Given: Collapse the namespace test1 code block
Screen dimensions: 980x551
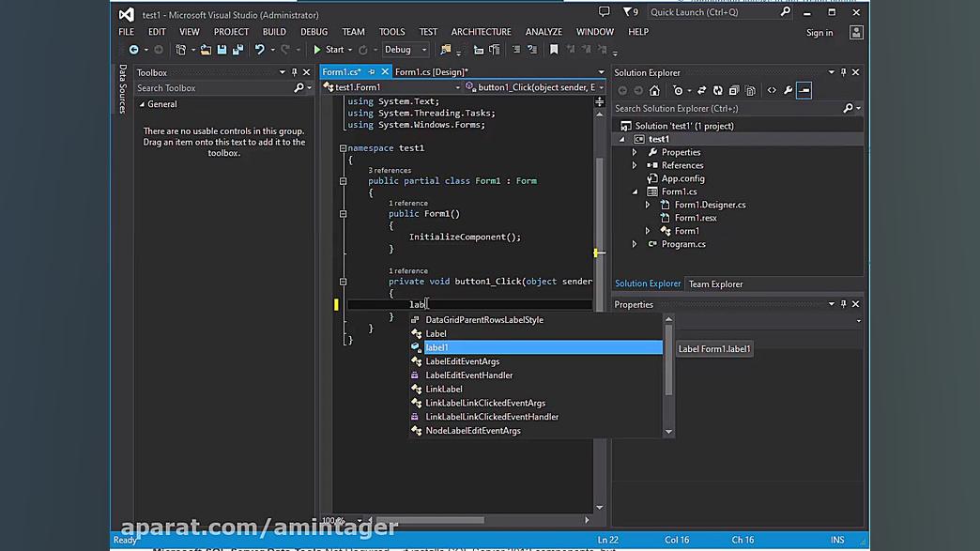Looking at the screenshot, I should tap(343, 148).
